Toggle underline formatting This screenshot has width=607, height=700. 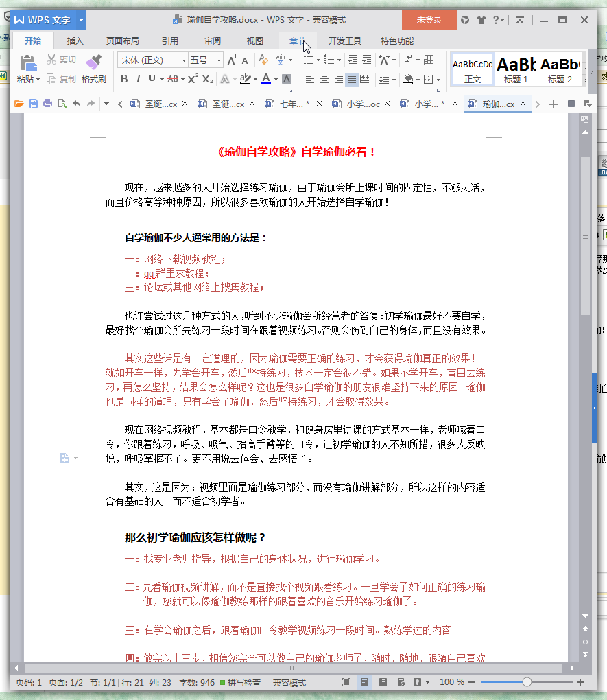[x=152, y=79]
